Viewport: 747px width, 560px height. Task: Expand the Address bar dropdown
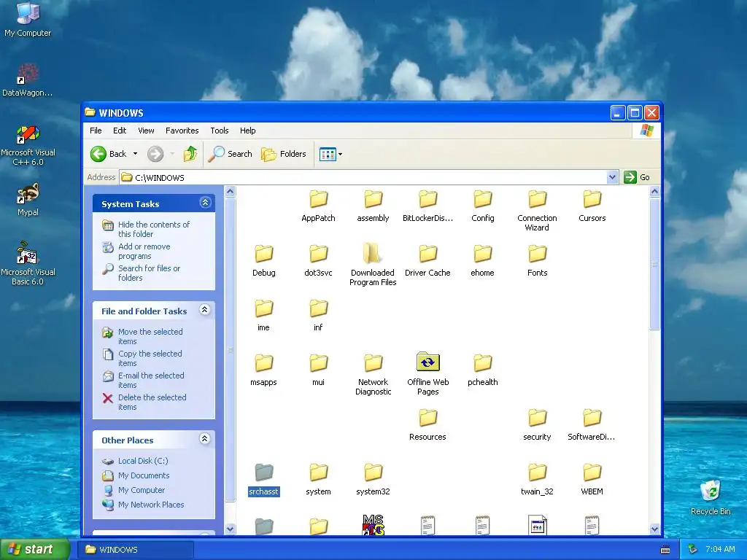click(x=612, y=178)
